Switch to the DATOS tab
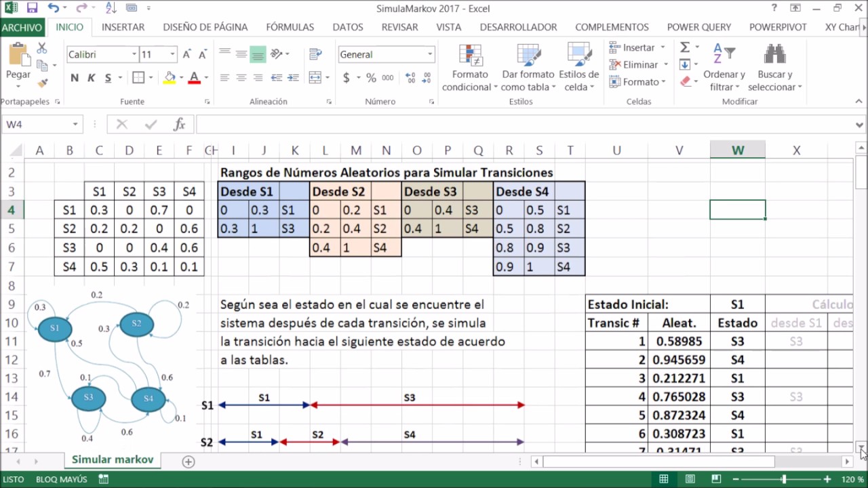 (348, 27)
